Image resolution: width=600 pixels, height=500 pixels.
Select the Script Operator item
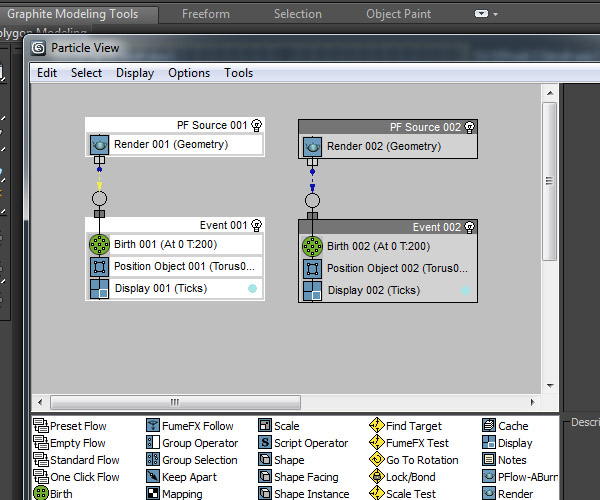pos(303,443)
